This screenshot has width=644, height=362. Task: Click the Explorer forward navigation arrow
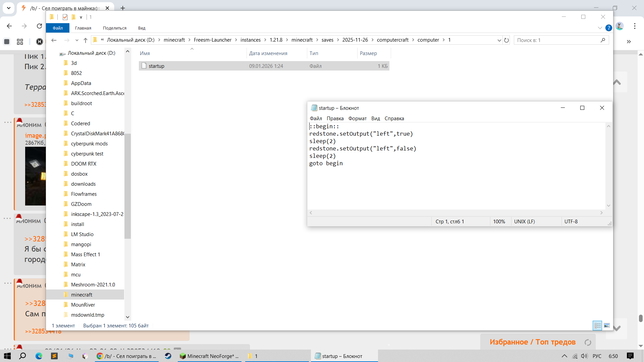pos(67,40)
